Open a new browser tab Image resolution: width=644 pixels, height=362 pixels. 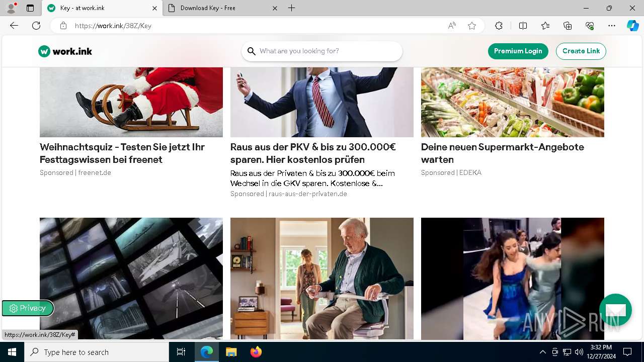point(292,8)
